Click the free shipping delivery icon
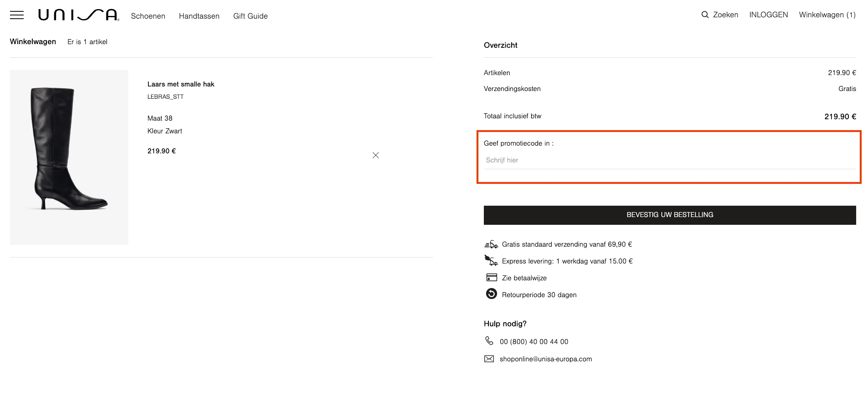The image size is (868, 395). [491, 244]
